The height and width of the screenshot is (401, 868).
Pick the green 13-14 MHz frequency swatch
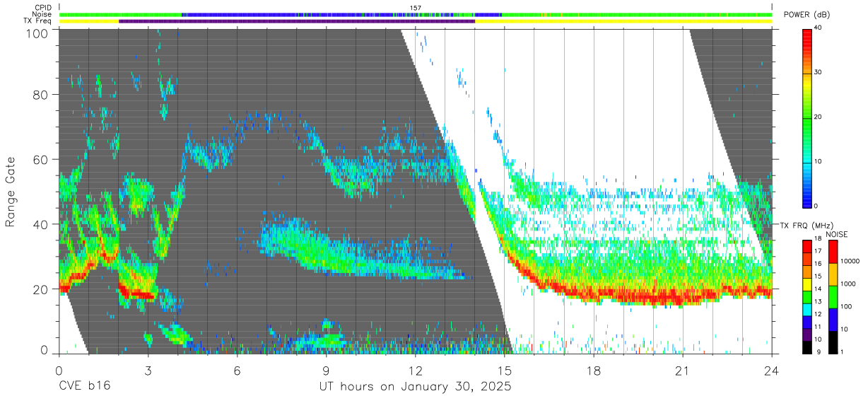point(807,296)
